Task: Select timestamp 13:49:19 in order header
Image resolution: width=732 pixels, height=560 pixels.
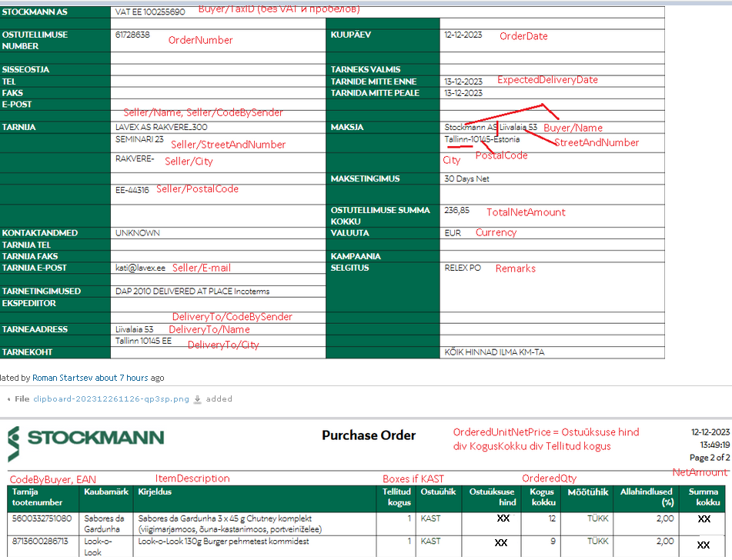Action: (715, 445)
